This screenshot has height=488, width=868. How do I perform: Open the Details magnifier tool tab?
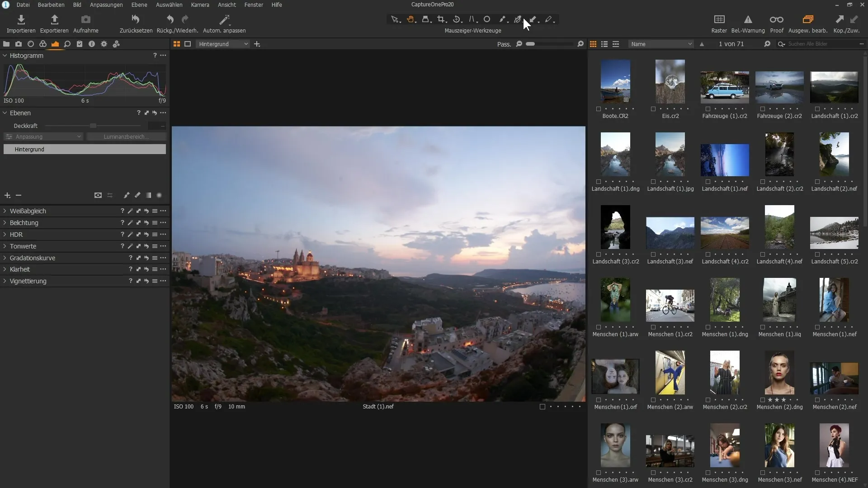pyautogui.click(x=67, y=44)
